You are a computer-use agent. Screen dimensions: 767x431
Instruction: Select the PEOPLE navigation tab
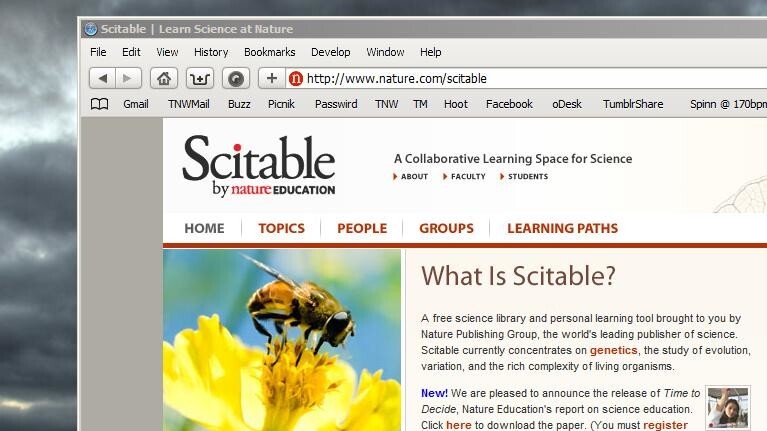tap(362, 228)
